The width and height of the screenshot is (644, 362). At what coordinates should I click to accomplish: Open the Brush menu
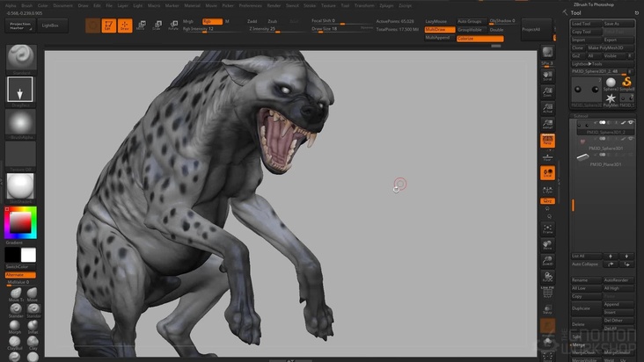pos(26,6)
